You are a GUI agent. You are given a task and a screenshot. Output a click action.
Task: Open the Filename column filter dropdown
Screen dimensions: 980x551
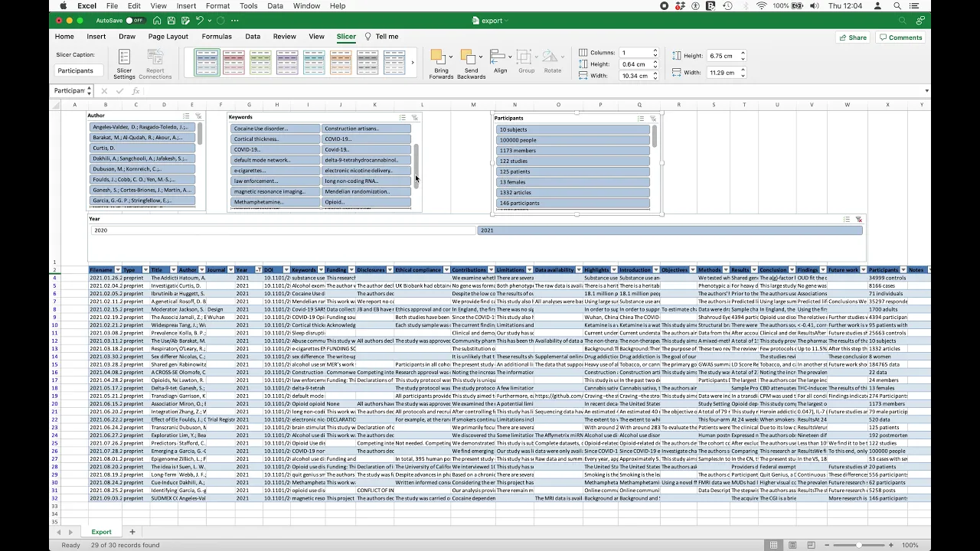pyautogui.click(x=117, y=270)
